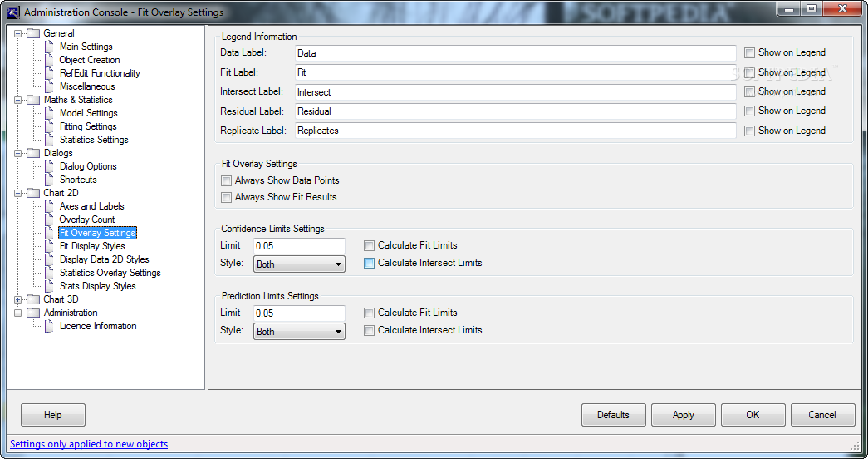This screenshot has width=868, height=459.
Task: Select Fit Overlay Settings in tree
Action: coord(97,233)
